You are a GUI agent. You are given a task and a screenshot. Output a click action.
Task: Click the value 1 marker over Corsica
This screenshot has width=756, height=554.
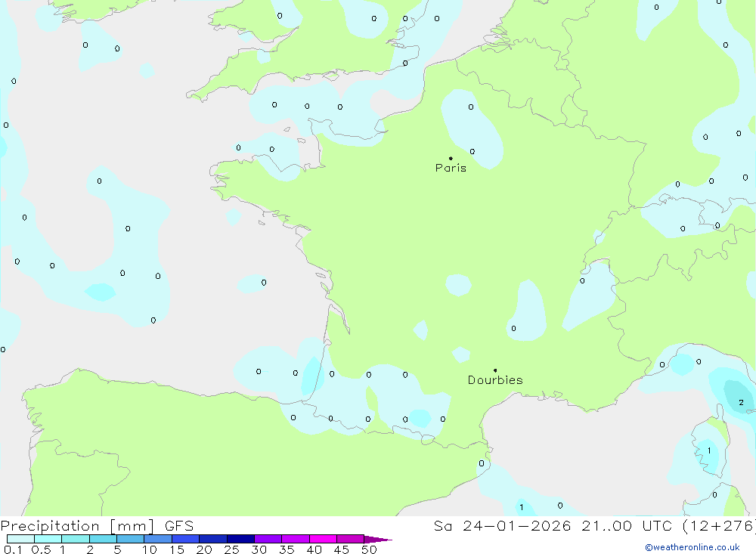click(709, 450)
